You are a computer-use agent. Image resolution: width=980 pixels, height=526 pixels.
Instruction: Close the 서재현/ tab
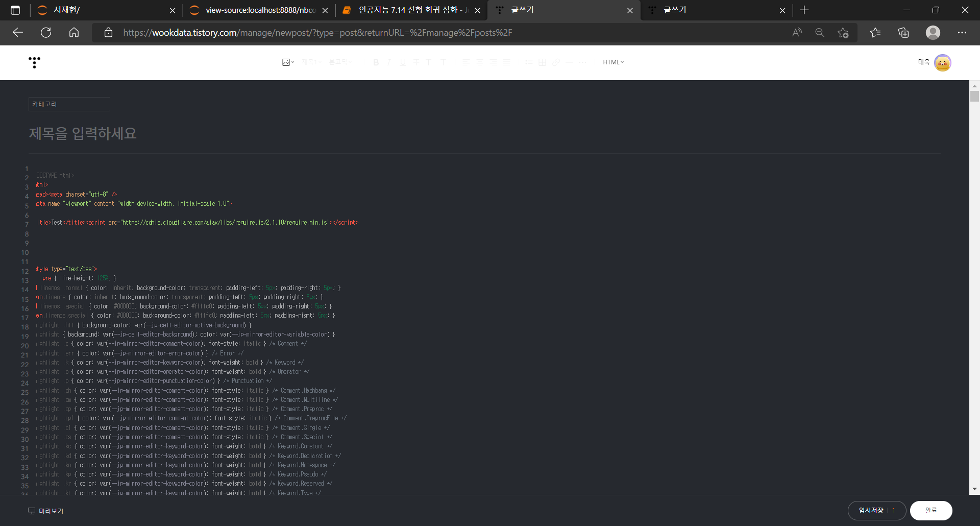coord(173,10)
